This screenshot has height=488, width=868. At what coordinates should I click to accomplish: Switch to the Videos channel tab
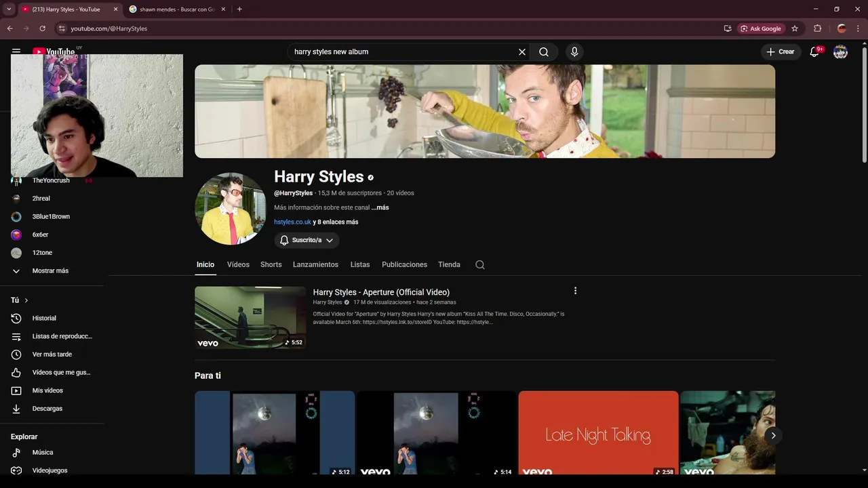pos(238,264)
